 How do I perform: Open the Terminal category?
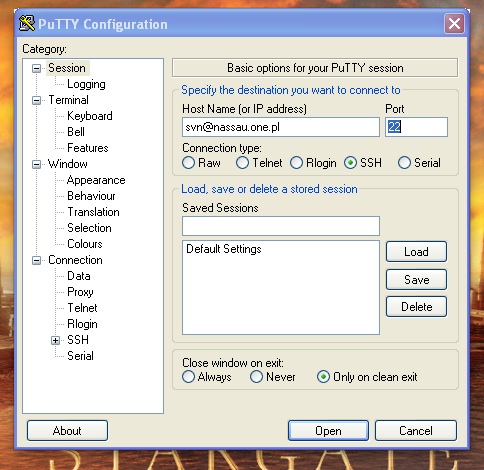tap(68, 100)
